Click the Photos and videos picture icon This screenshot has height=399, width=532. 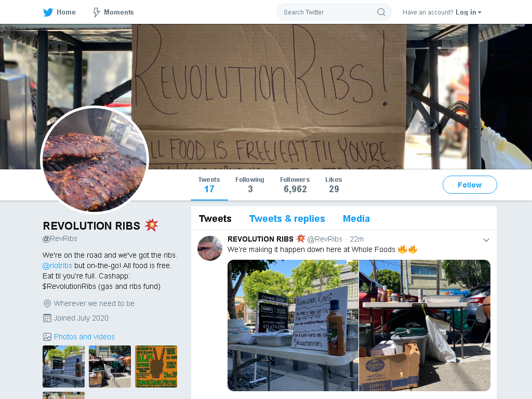(x=47, y=337)
